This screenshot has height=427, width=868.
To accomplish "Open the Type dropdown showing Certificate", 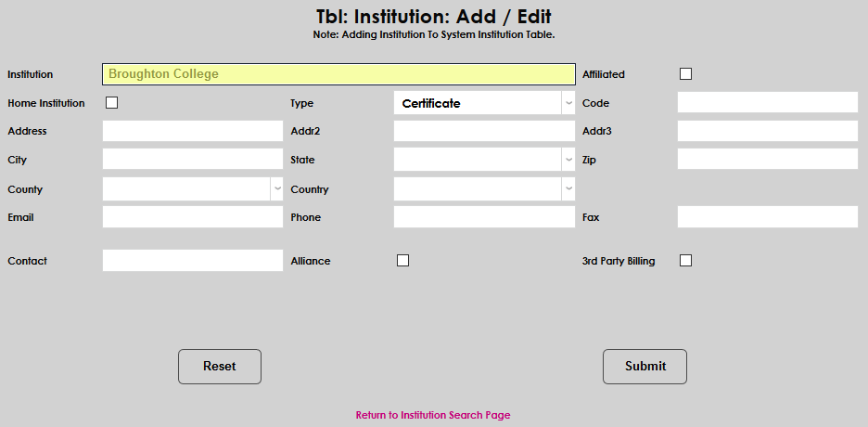I will pos(484,103).
